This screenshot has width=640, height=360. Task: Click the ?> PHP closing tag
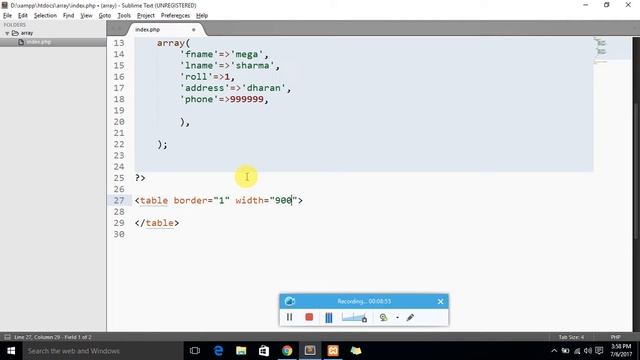pyautogui.click(x=140, y=178)
